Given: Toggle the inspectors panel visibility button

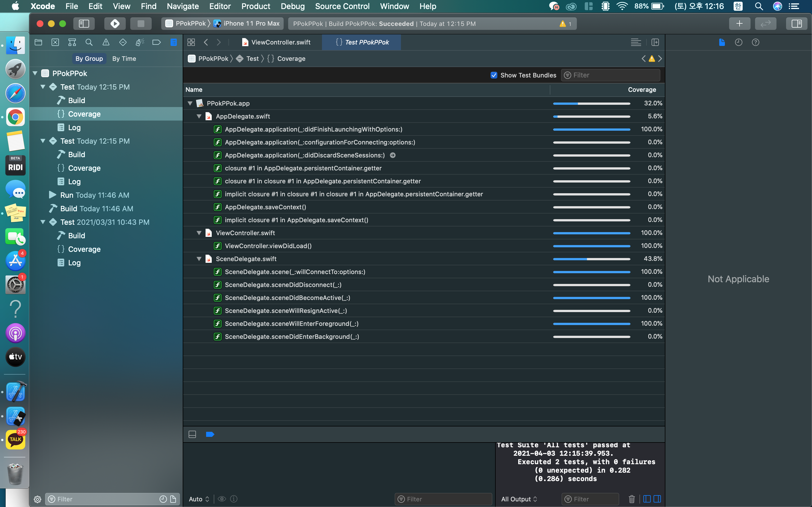Looking at the screenshot, I should coord(796,23).
